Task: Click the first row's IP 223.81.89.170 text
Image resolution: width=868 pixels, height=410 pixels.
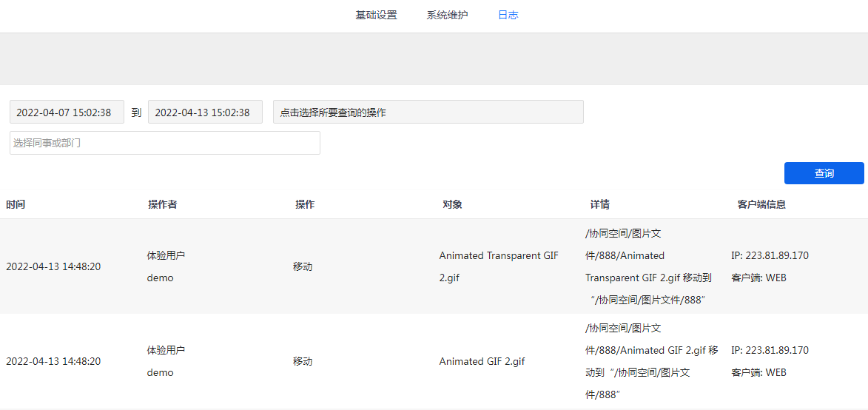Action: pos(770,256)
